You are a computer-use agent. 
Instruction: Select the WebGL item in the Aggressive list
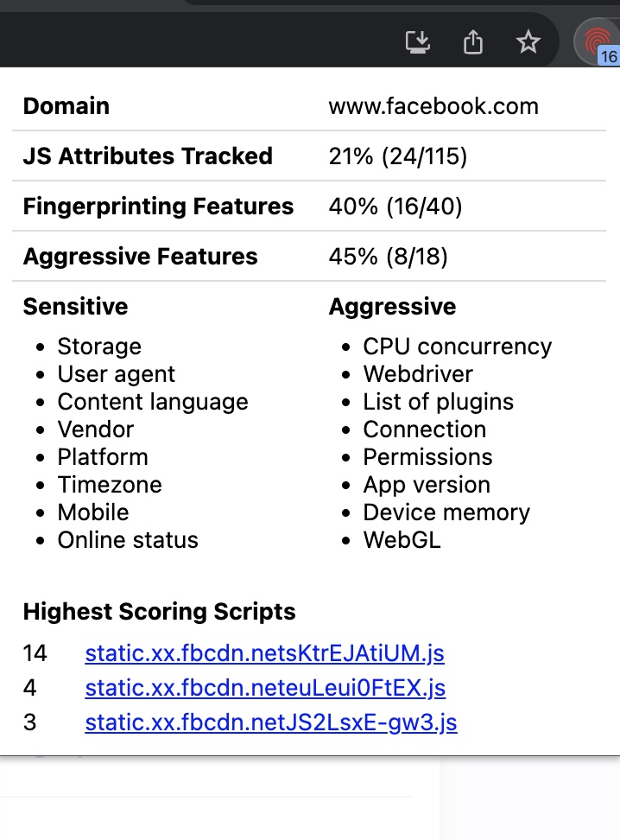tap(402, 540)
